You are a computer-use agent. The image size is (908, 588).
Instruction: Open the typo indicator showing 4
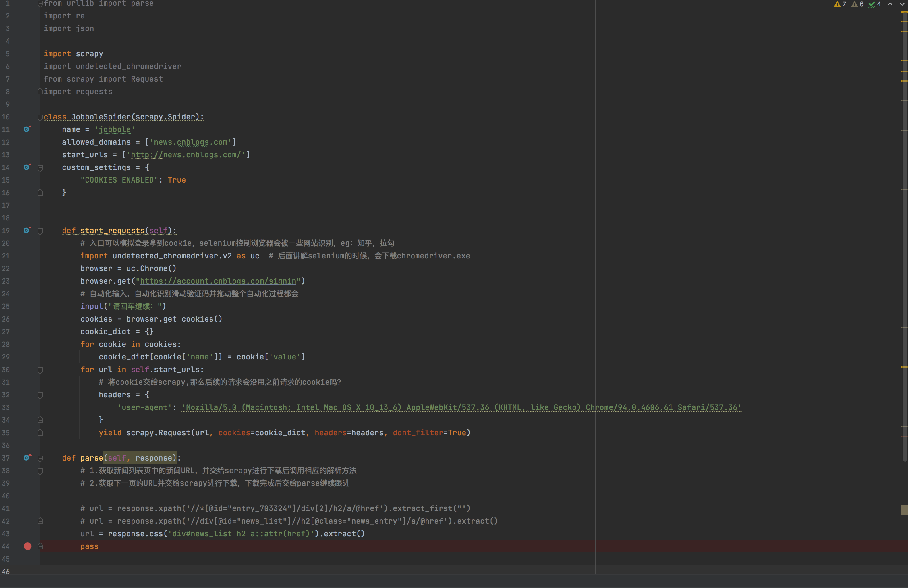click(874, 4)
